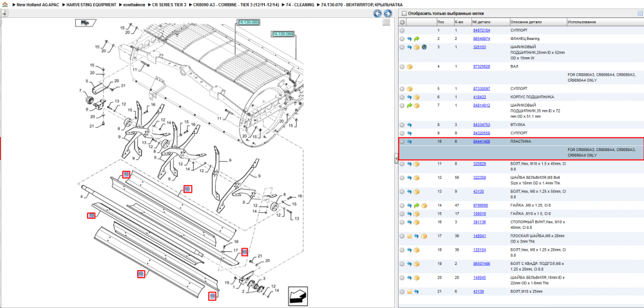Viewport: 644px width, 308px height.
Task: Add part 84072104 СУППОРТ with plus icon
Action: [402, 30]
